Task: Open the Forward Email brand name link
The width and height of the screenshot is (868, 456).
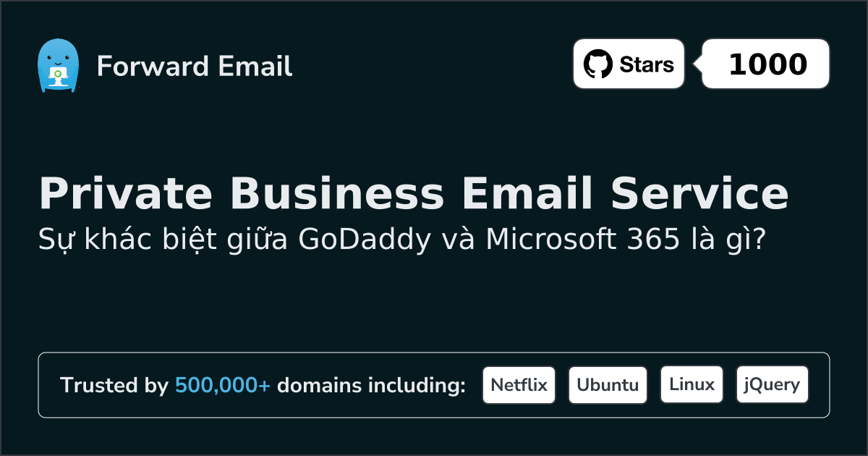Action: tap(195, 67)
